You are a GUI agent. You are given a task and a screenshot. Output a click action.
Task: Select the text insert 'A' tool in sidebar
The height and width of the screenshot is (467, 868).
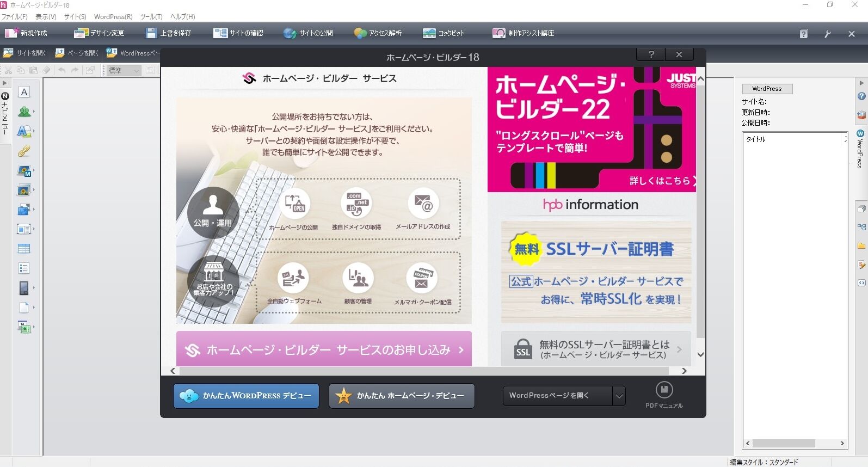pyautogui.click(x=24, y=92)
